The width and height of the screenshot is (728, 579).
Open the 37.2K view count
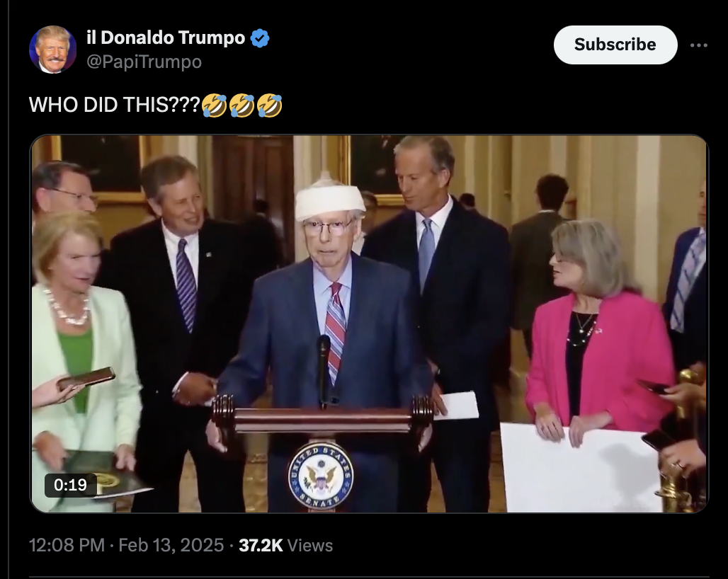tap(261, 545)
